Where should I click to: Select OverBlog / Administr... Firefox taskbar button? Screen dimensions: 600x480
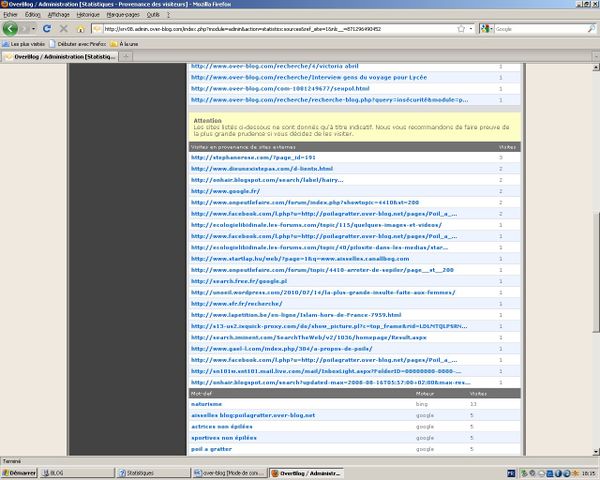click(x=306, y=473)
